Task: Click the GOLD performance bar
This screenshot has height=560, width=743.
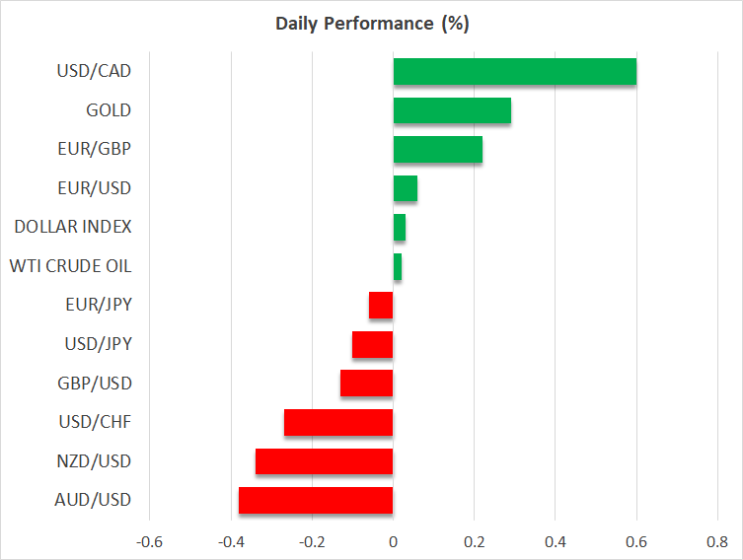Action: pos(452,110)
